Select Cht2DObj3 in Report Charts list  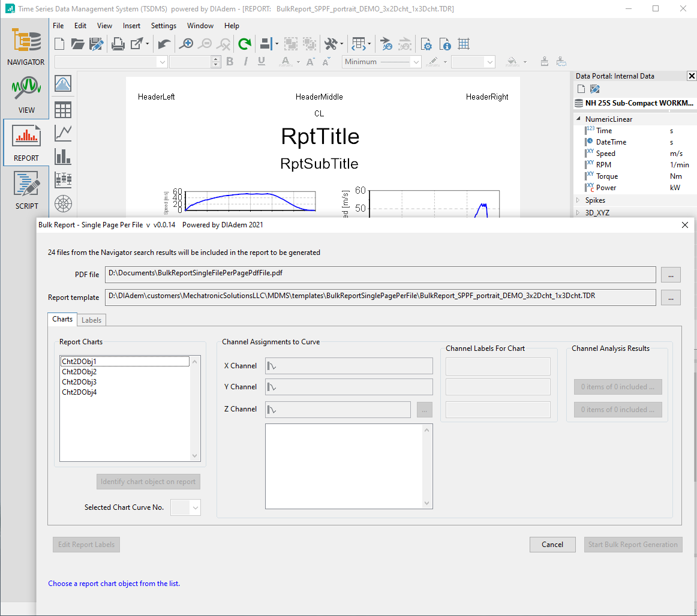pos(79,382)
